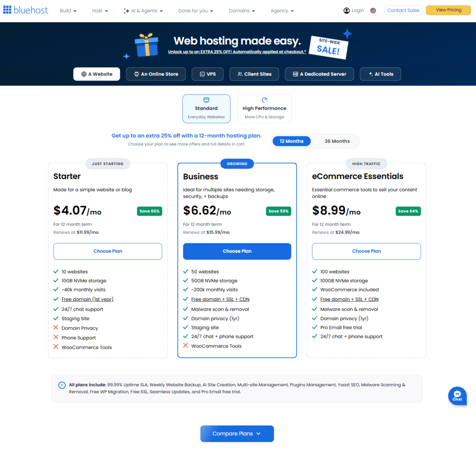The image size is (476, 456).
Task: Click the Contact Sales button
Action: [x=403, y=10]
